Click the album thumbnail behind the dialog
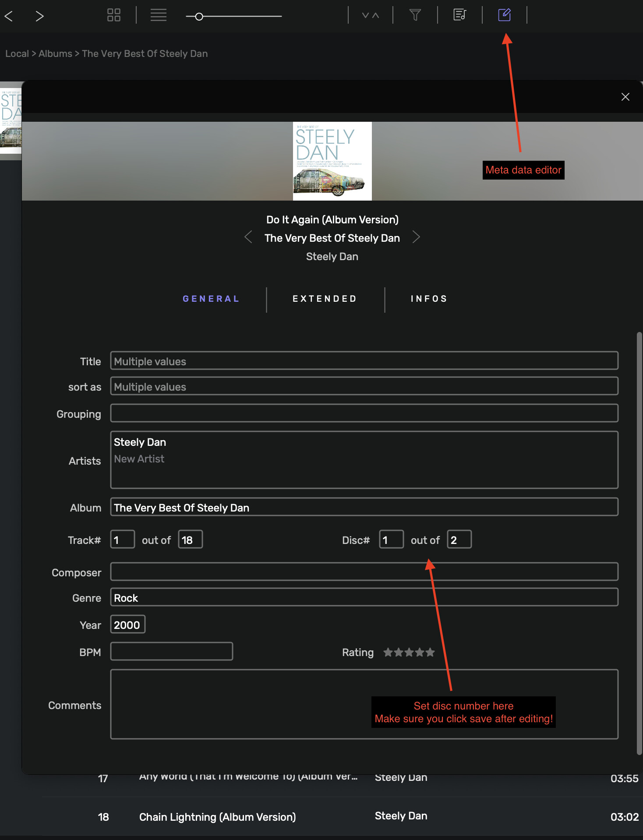The height and width of the screenshot is (840, 643). [11, 121]
